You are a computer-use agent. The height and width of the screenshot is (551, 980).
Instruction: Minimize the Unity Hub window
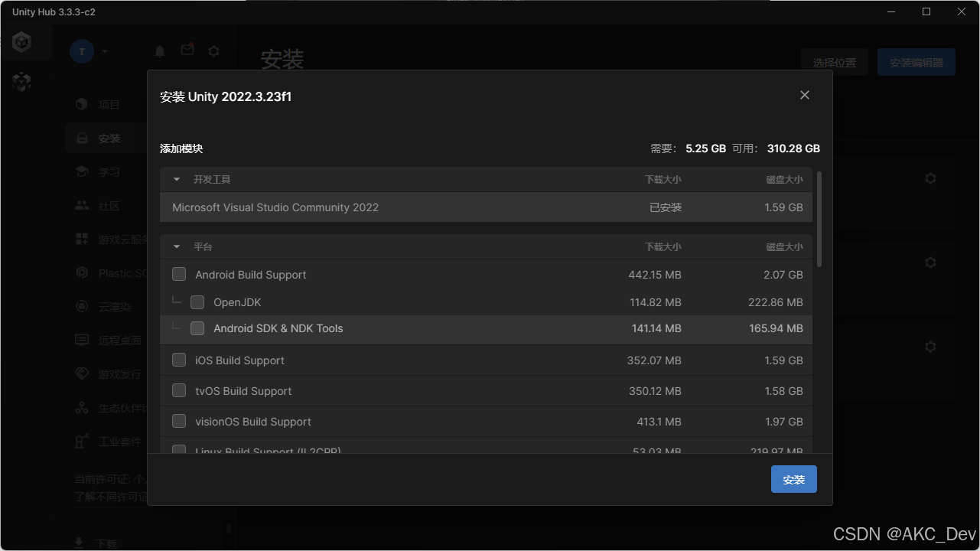coord(890,11)
